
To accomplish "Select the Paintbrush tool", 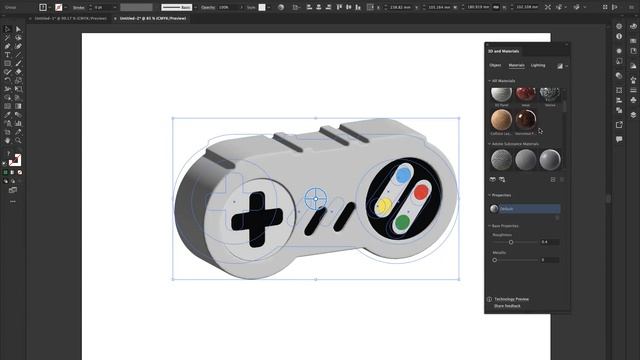I will click(x=18, y=63).
